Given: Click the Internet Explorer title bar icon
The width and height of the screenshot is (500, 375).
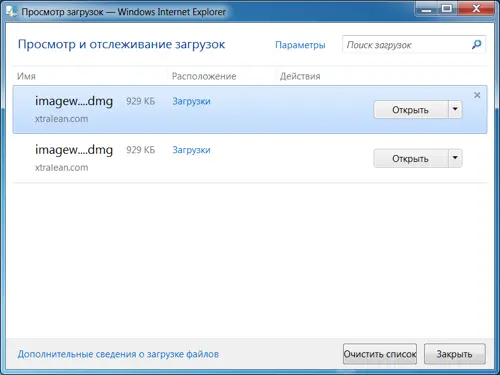Looking at the screenshot, I should tap(12, 11).
